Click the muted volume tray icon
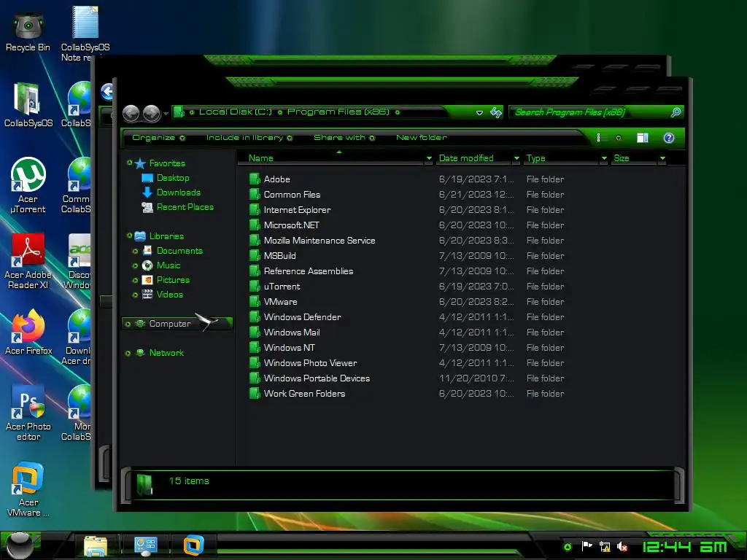747x560 pixels. (x=622, y=547)
